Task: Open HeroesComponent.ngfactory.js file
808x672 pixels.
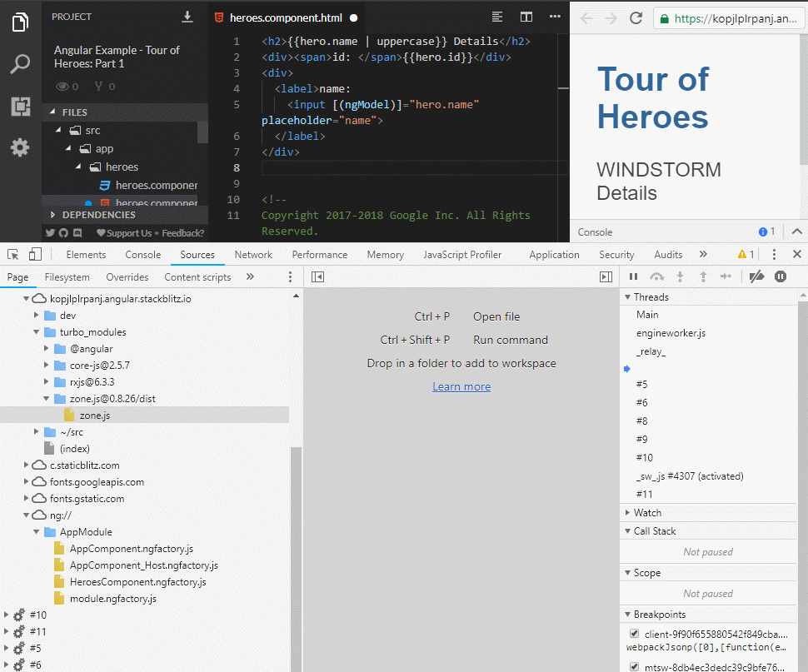Action: pyautogui.click(x=137, y=582)
